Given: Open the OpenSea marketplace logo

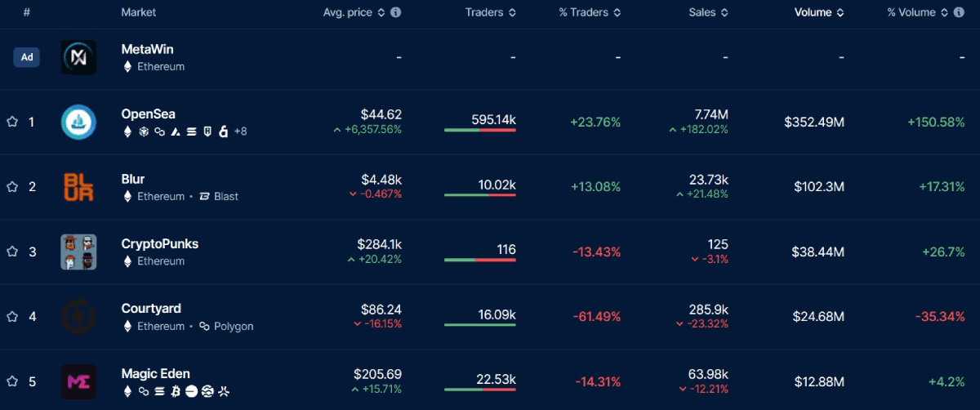Looking at the screenshot, I should click(x=78, y=122).
